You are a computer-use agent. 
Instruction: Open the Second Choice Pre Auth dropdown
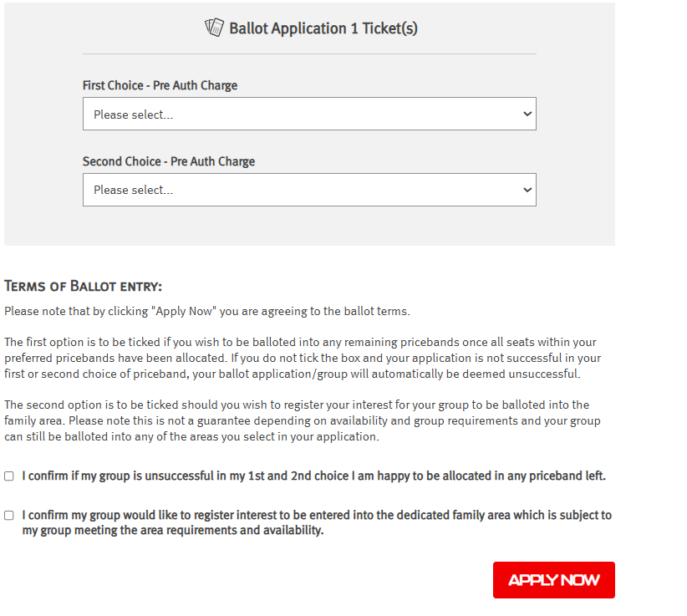pos(309,190)
